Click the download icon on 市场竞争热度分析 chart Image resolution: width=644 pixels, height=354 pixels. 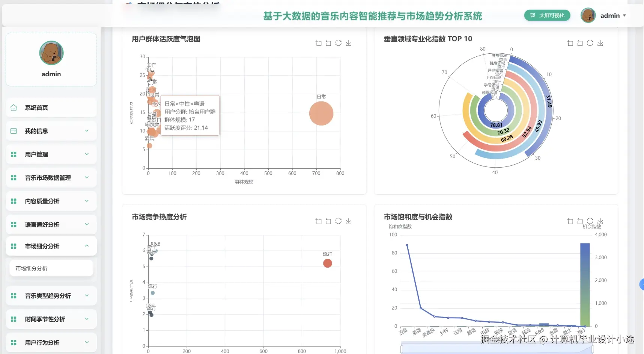pos(349,221)
